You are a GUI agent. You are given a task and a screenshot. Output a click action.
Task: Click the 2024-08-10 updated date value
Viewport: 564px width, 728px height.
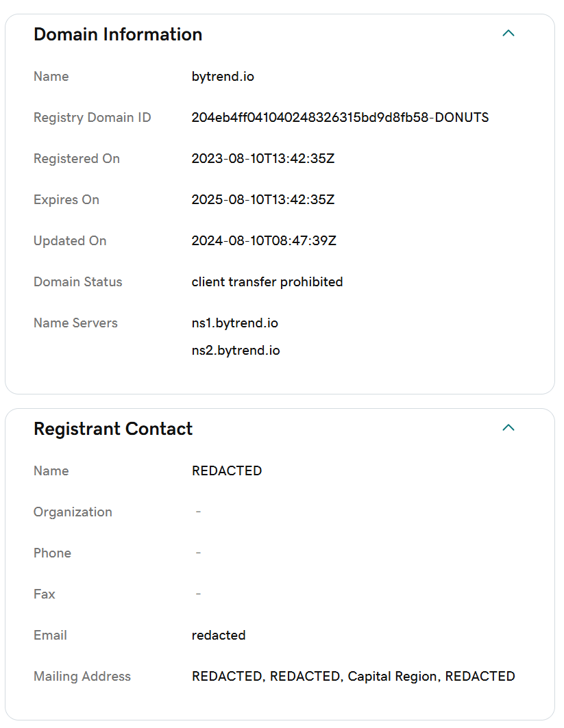pyautogui.click(x=264, y=241)
